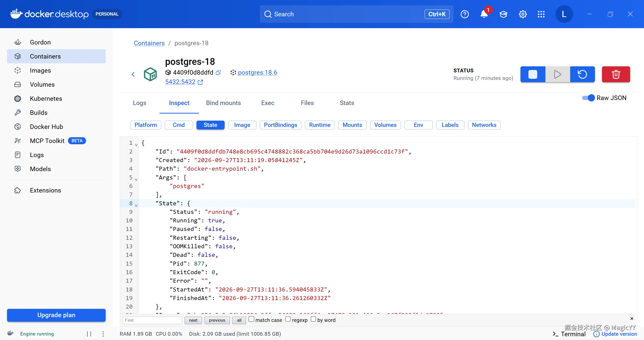Follow the Containers breadcrumb link

click(x=149, y=43)
